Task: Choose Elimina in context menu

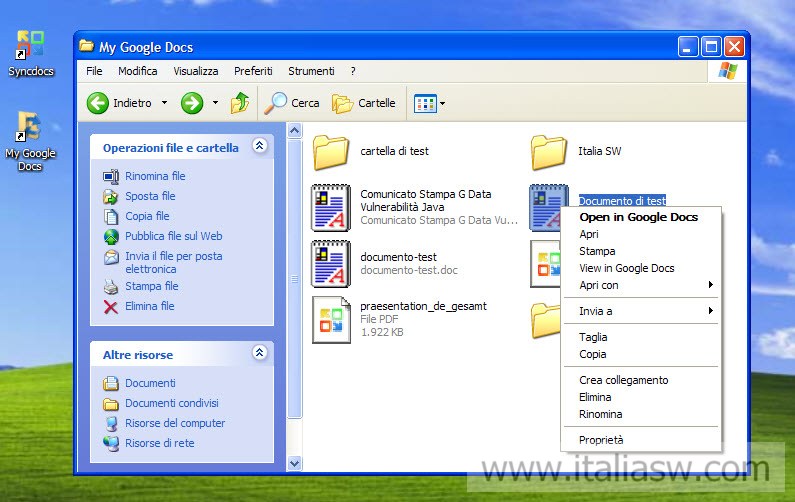Action: tap(641, 397)
